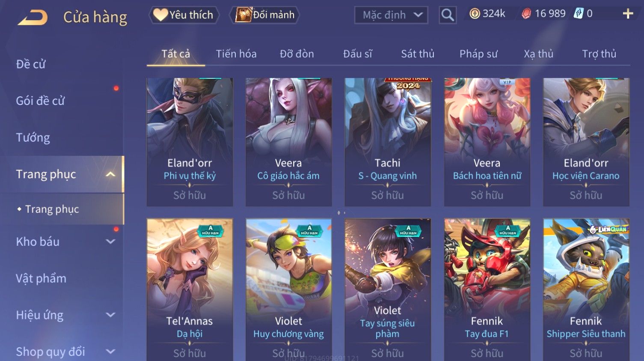This screenshot has height=361, width=644.
Task: Open search with magnifying glass icon
Action: click(448, 15)
